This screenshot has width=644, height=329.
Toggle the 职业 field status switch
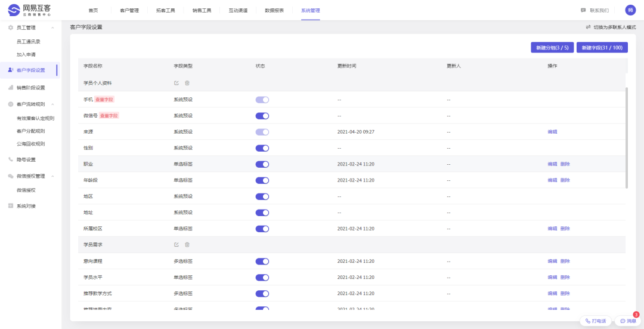(262, 164)
